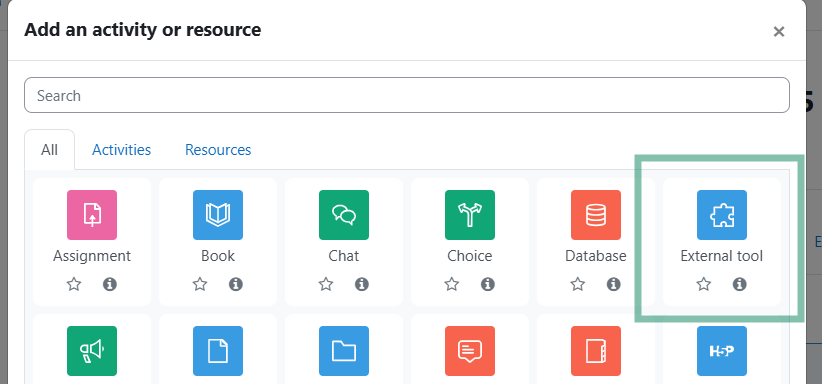Pick the Chat activity icon
The height and width of the screenshot is (384, 822).
(x=344, y=215)
